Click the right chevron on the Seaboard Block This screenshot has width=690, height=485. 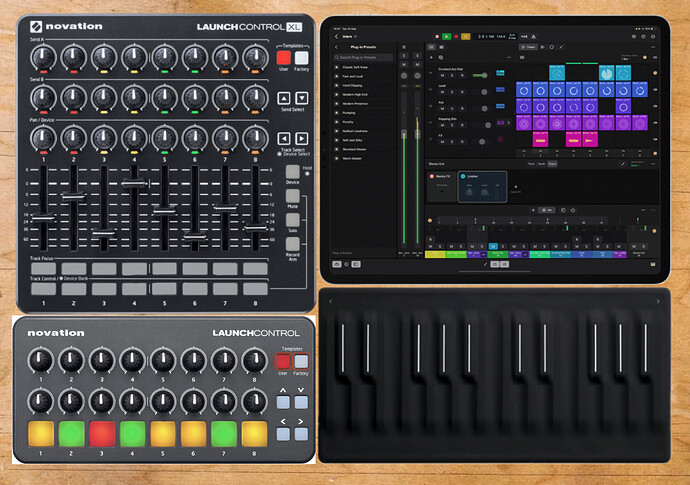click(x=658, y=301)
